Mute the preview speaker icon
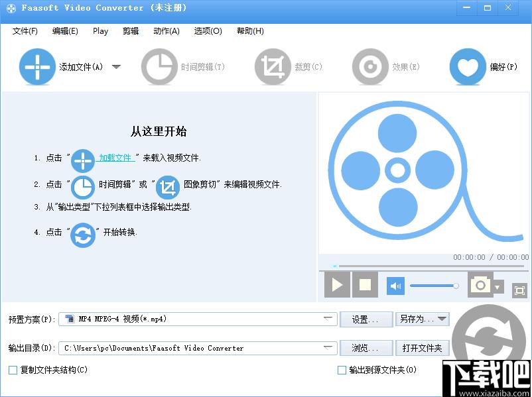 coord(395,286)
